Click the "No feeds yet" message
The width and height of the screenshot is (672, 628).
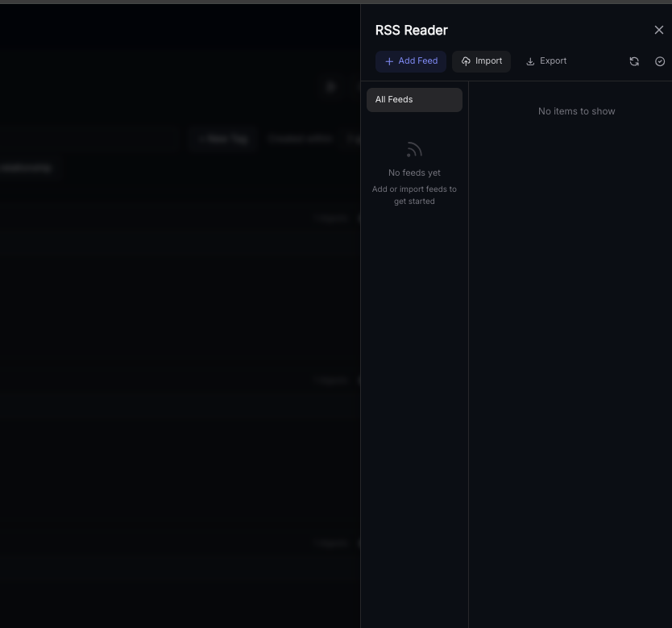click(414, 173)
